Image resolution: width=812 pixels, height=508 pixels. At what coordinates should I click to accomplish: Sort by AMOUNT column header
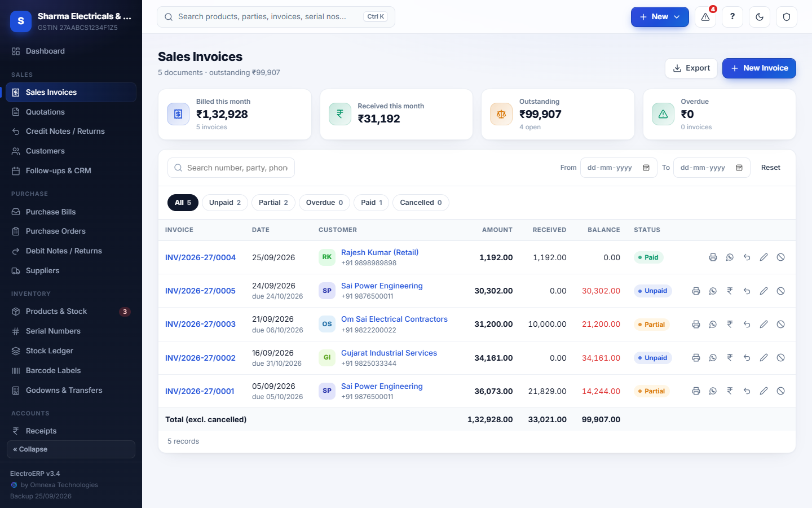coord(497,230)
